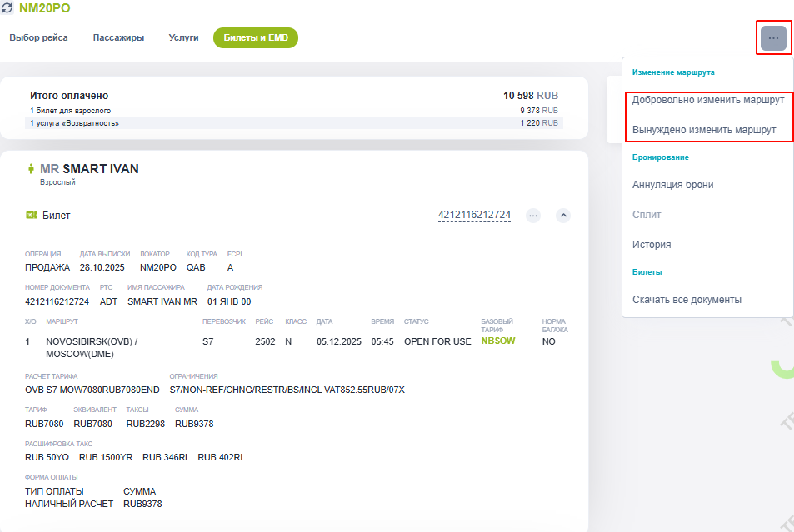The height and width of the screenshot is (532, 794).
Task: Open the three-dots menu button at top right
Action: pos(773,38)
